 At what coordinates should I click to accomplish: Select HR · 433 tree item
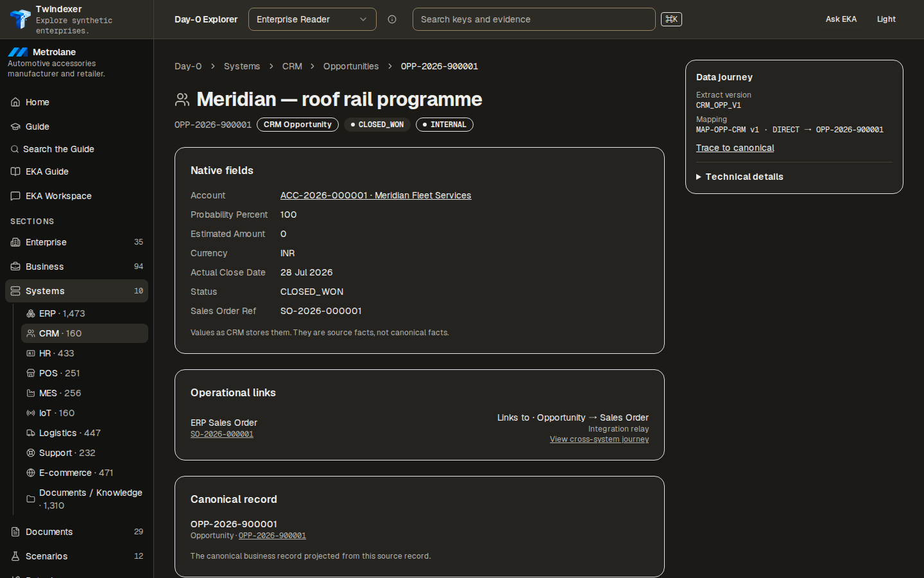(x=85, y=353)
